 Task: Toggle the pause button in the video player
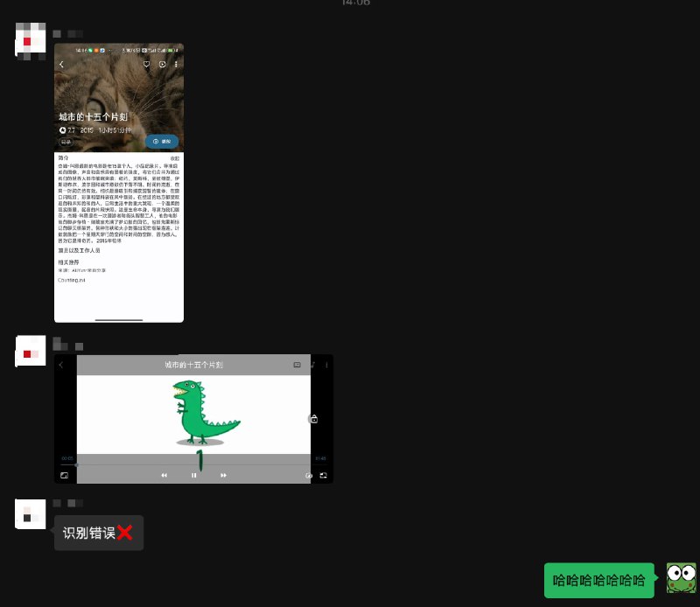coord(194,475)
